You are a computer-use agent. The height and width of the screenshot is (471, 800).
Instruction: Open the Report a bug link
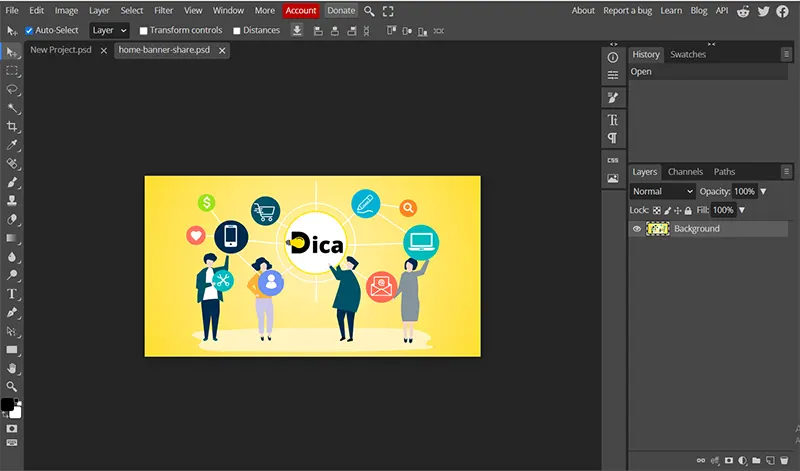tap(628, 11)
